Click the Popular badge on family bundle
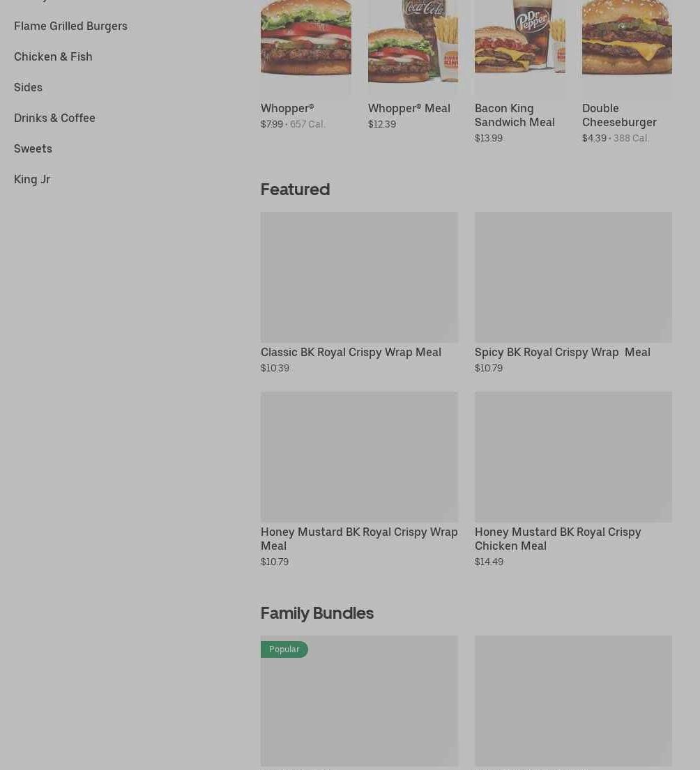700x770 pixels. click(x=284, y=649)
